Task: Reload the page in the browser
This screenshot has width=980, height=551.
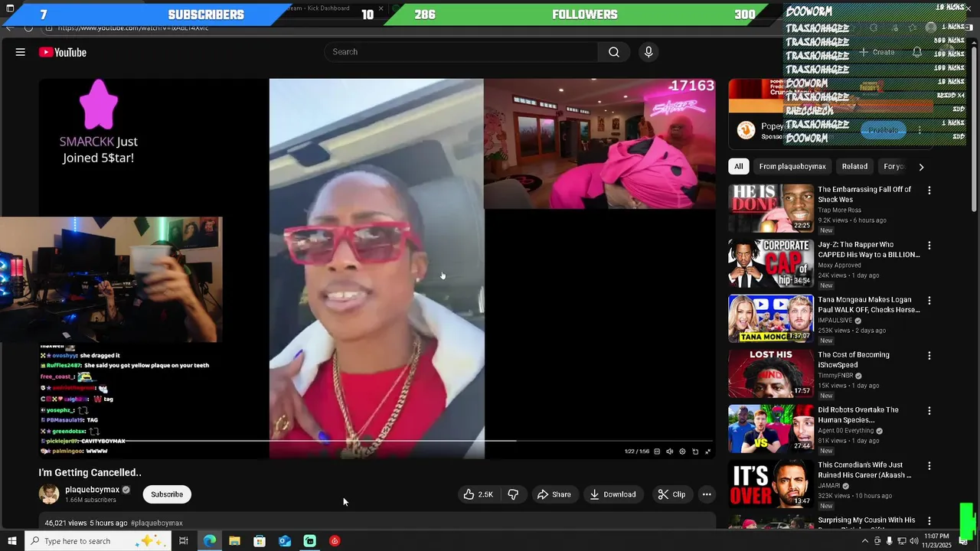Action: [28, 28]
